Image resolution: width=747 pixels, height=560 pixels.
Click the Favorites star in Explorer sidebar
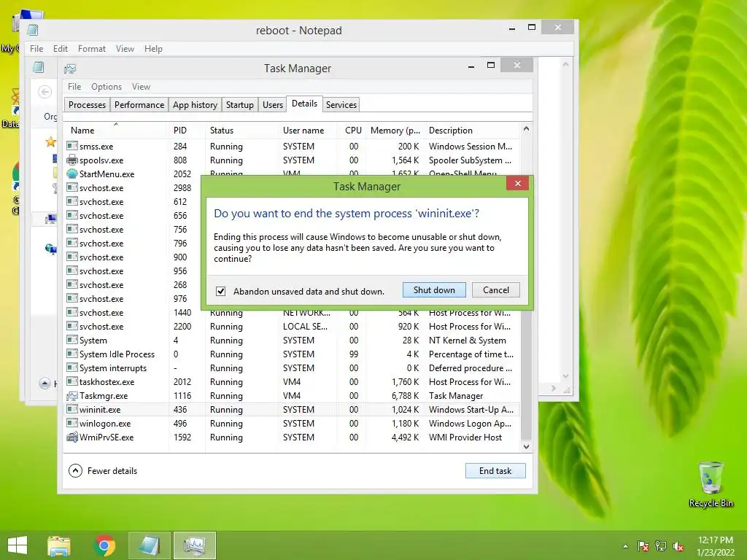(50, 142)
